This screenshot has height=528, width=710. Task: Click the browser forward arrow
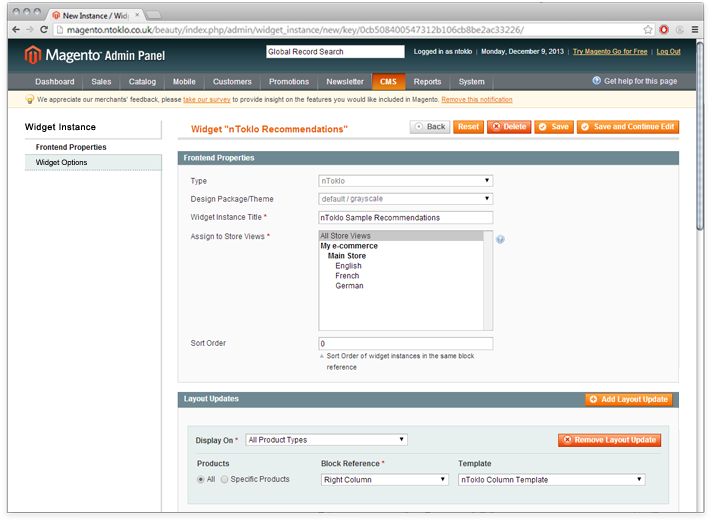pos(30,30)
